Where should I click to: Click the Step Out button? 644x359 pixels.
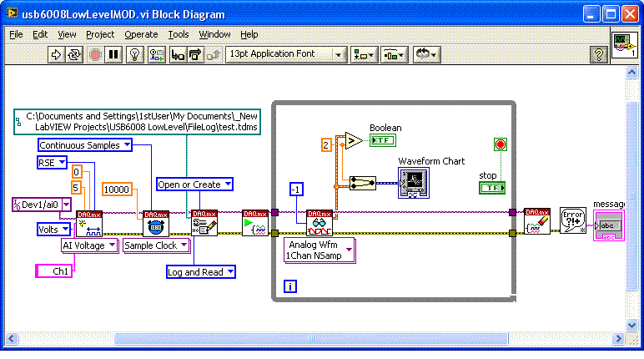click(x=214, y=54)
